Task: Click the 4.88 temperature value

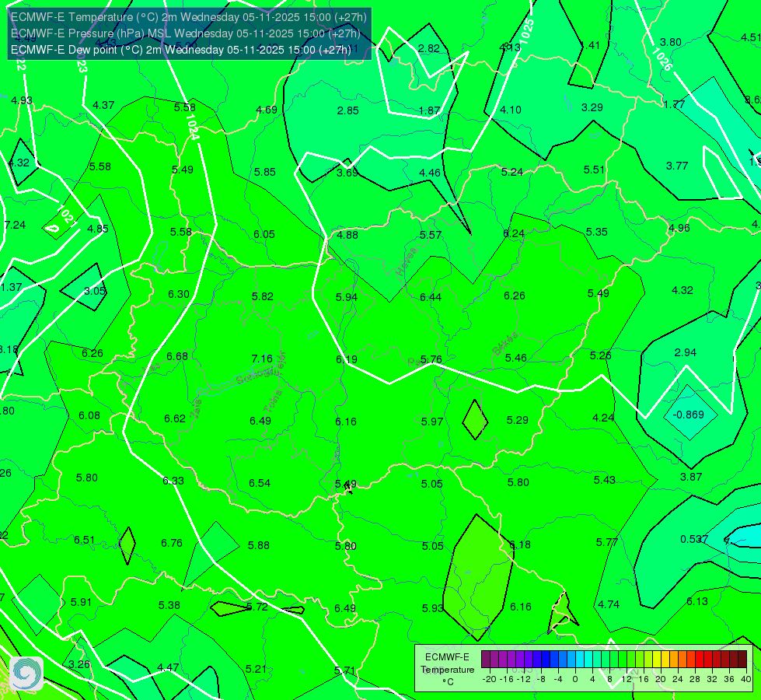Action: coord(347,235)
